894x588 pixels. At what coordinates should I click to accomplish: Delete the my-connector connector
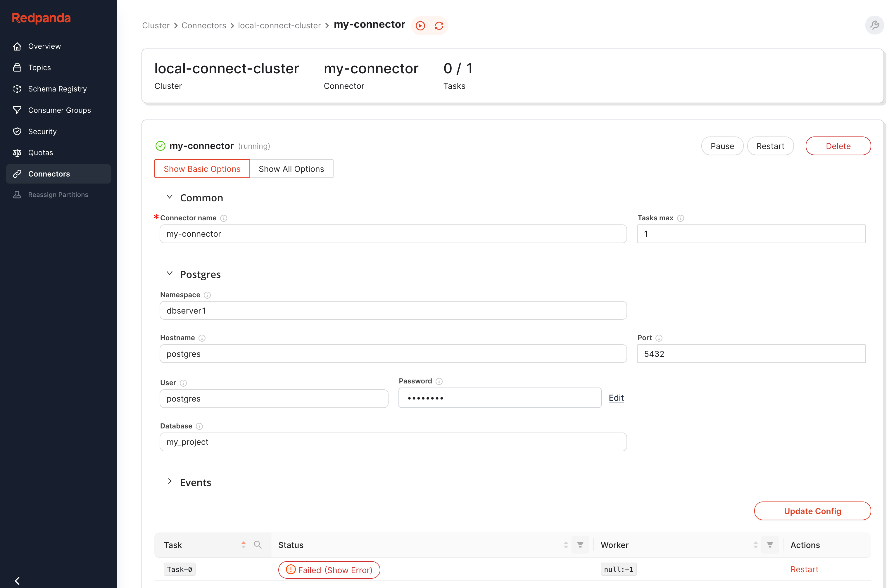coord(838,146)
